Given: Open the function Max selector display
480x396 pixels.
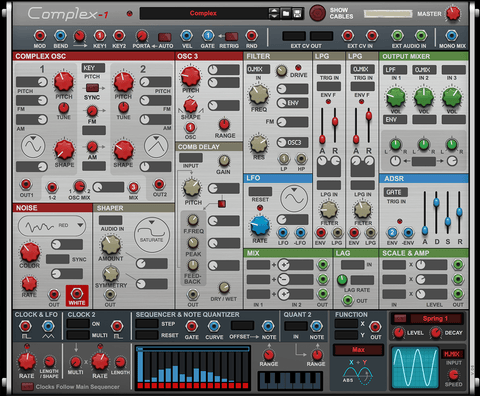Looking at the screenshot, I should tap(358, 350).
